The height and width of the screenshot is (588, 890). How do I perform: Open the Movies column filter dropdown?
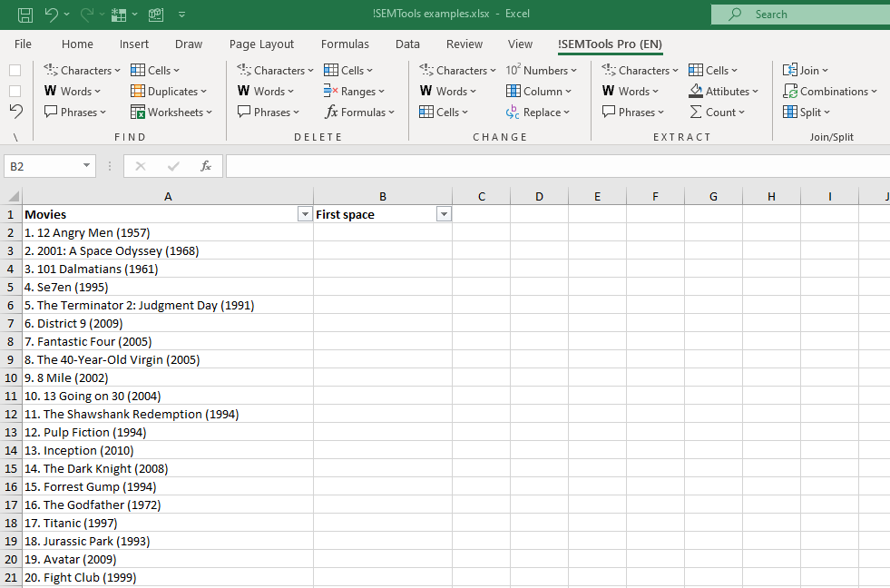tap(305, 214)
